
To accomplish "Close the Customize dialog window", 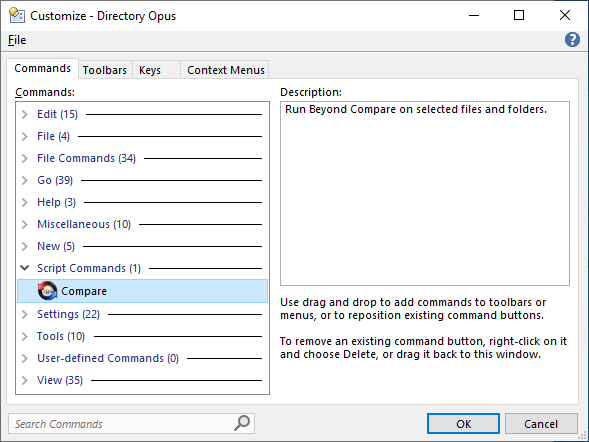I will coord(565,15).
